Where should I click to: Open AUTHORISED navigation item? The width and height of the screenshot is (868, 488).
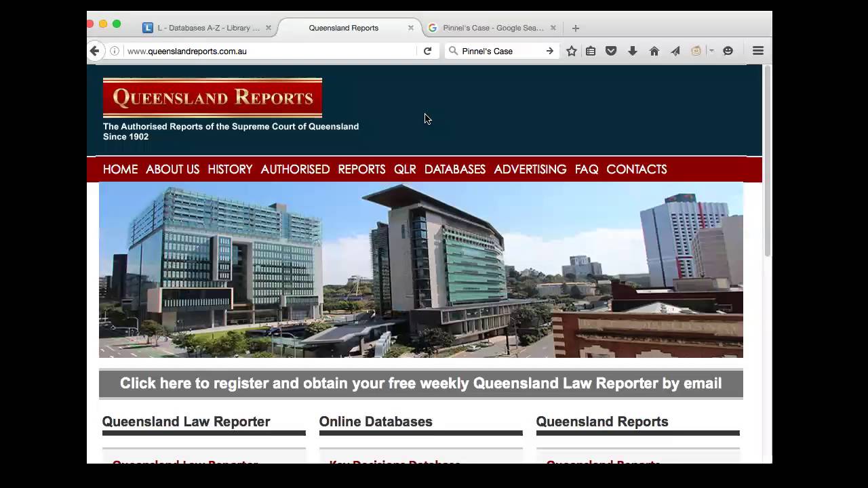[x=295, y=169]
